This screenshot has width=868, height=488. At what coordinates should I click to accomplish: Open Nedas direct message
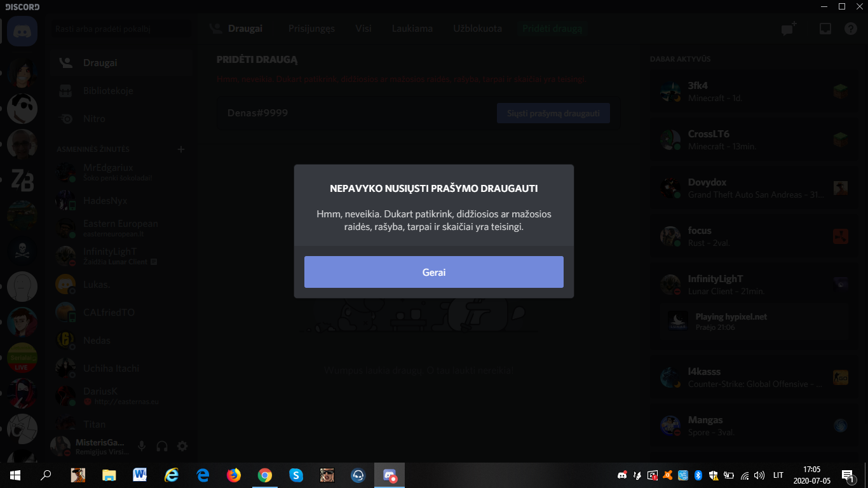pos(121,340)
